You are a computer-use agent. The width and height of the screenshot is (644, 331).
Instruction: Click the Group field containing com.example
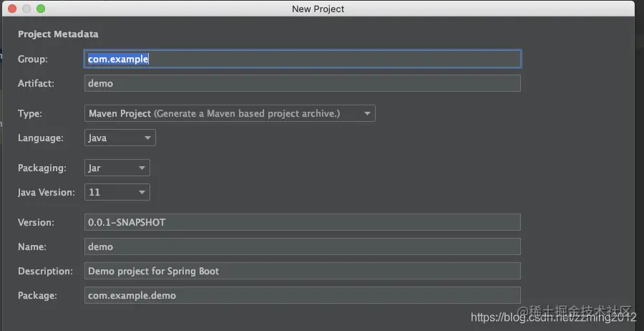tap(303, 59)
